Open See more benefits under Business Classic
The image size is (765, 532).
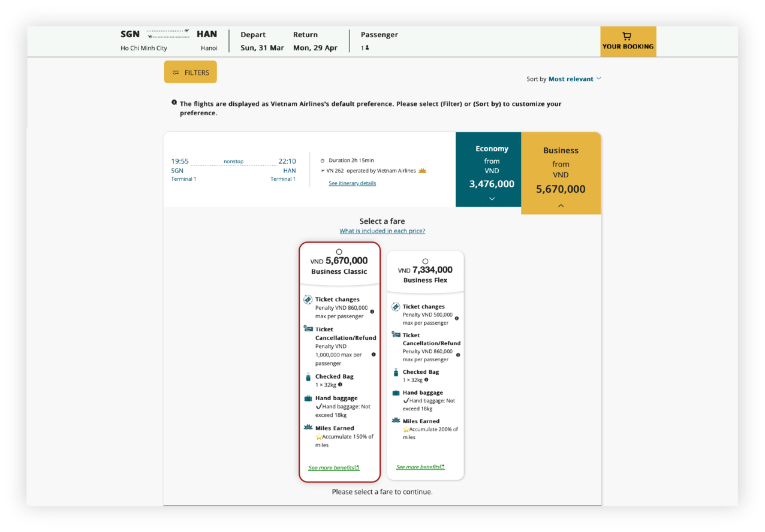(333, 468)
